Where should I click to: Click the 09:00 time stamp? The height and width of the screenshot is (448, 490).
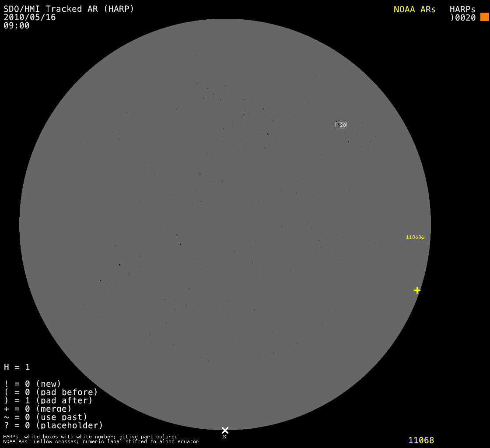[17, 25]
